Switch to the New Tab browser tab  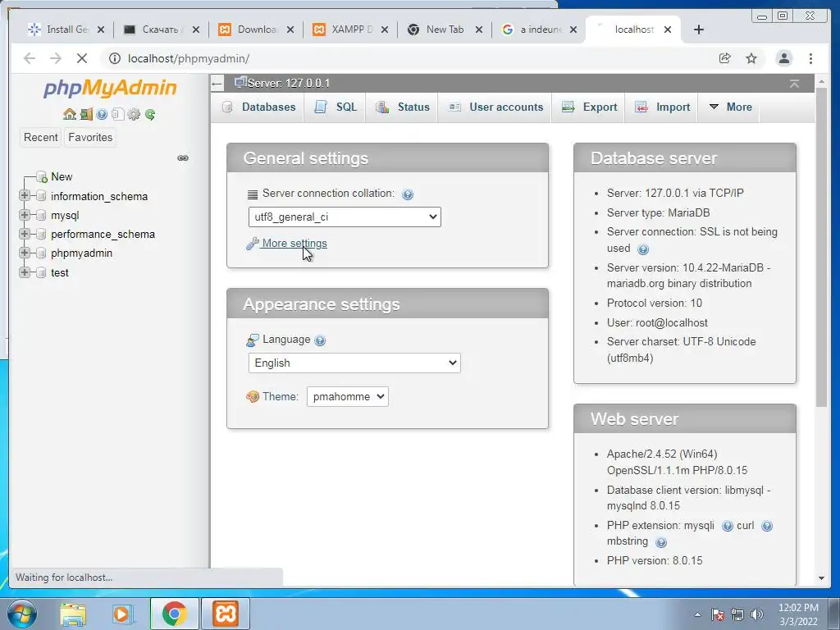pos(445,30)
